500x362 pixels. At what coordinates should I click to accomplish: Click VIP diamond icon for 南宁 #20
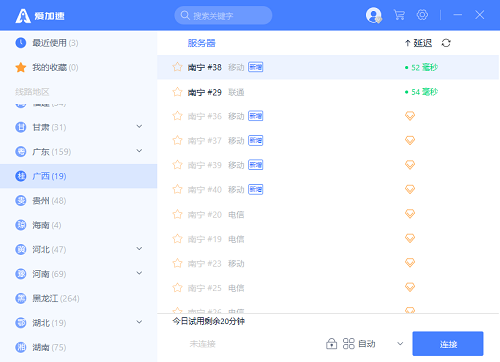pos(410,214)
